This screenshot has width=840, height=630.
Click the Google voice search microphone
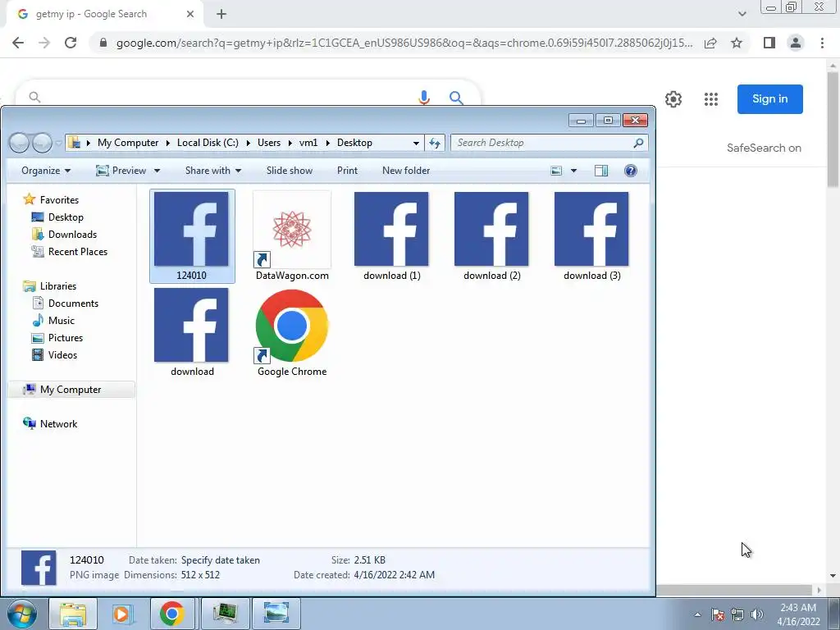pyautogui.click(x=424, y=98)
